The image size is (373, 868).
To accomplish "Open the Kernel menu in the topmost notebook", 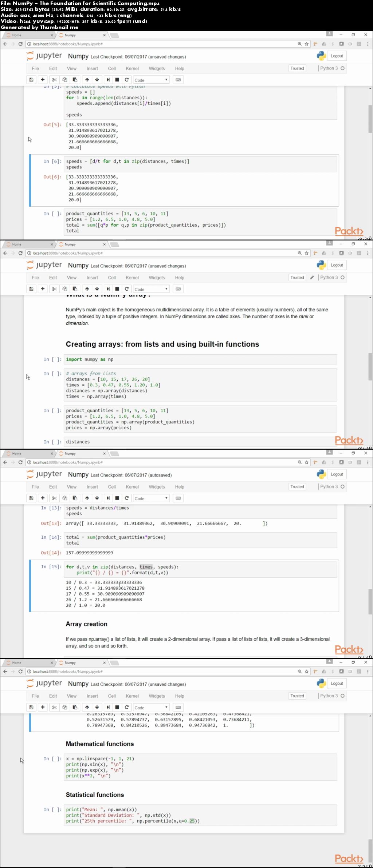I will point(132,68).
